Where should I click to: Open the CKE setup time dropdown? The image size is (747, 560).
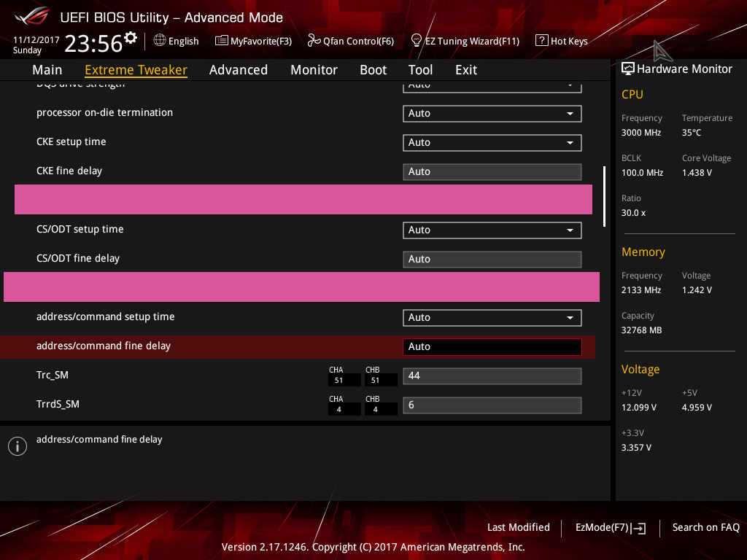coord(492,142)
